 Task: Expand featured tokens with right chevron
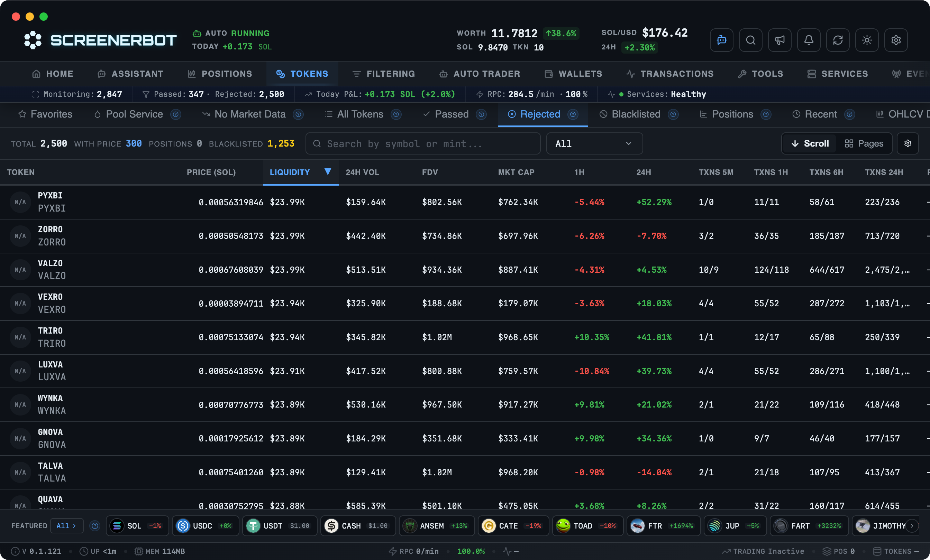click(912, 526)
